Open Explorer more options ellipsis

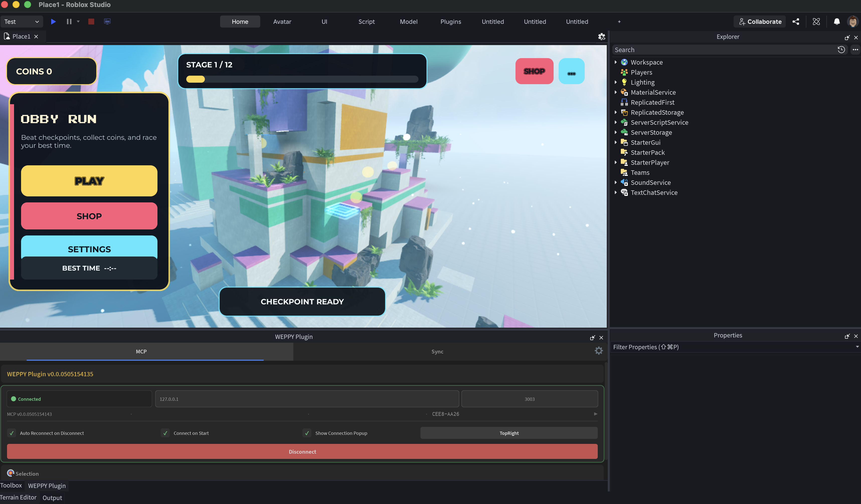coord(855,50)
